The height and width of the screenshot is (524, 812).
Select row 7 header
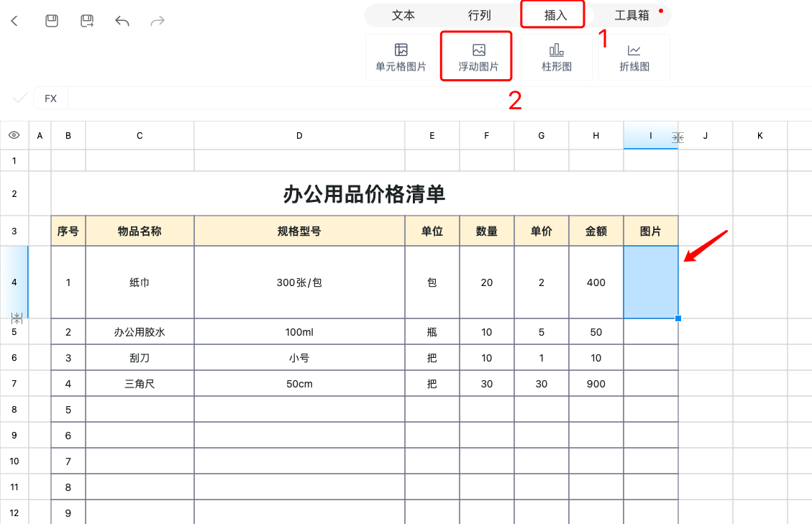click(x=14, y=384)
